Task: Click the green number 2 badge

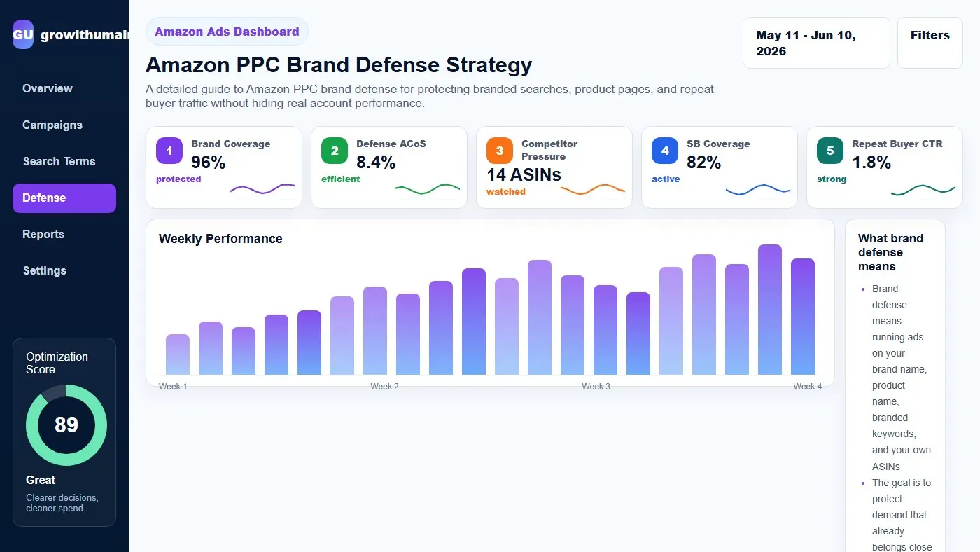Action: (334, 151)
